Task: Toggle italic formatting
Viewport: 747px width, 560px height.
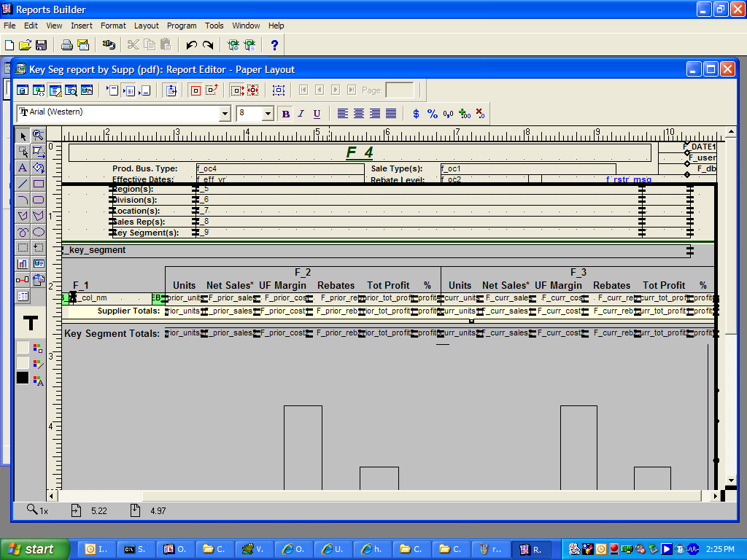Action: click(x=301, y=113)
